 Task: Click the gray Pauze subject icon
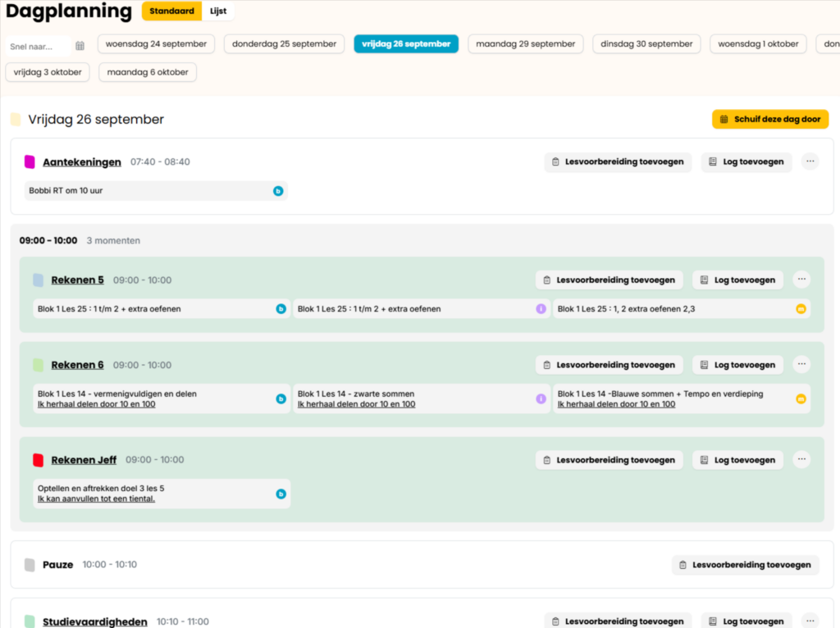pyautogui.click(x=30, y=565)
